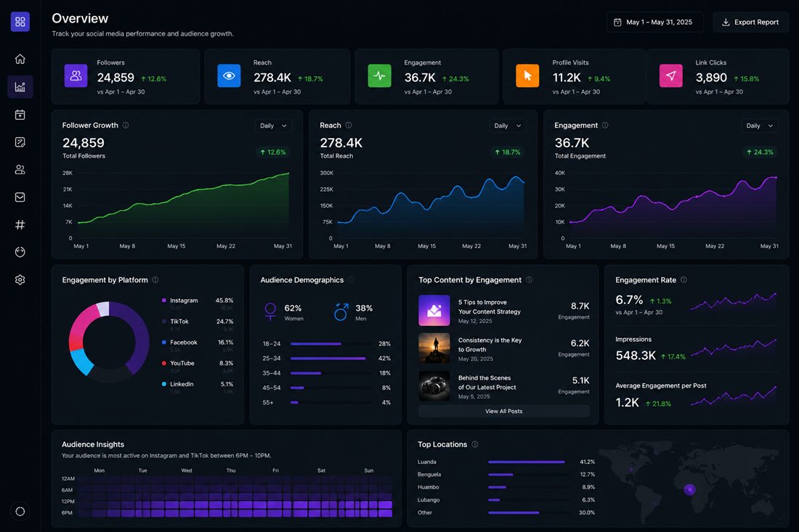Click the info icon beside Engagement Rate
The height and width of the screenshot is (532, 799).
pyautogui.click(x=684, y=280)
